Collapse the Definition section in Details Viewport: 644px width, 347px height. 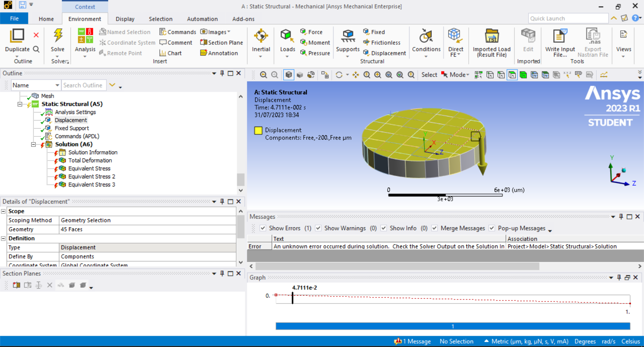click(x=3, y=238)
